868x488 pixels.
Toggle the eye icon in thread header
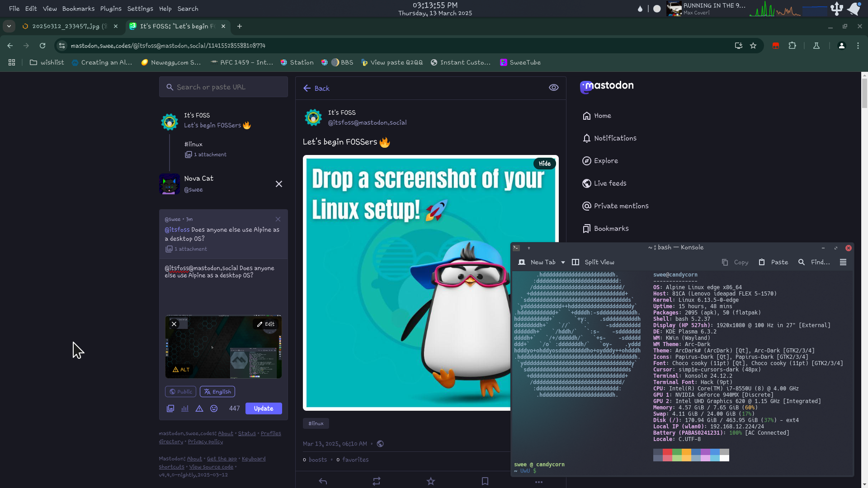click(x=553, y=88)
